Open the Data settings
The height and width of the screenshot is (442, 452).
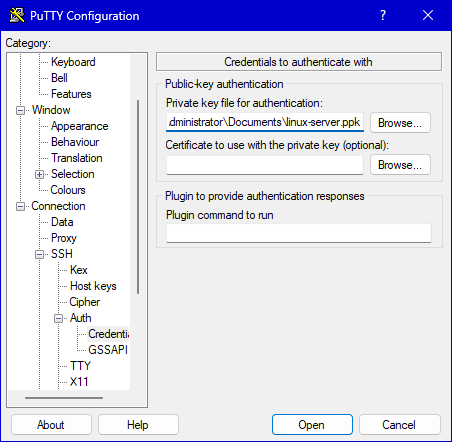click(62, 222)
